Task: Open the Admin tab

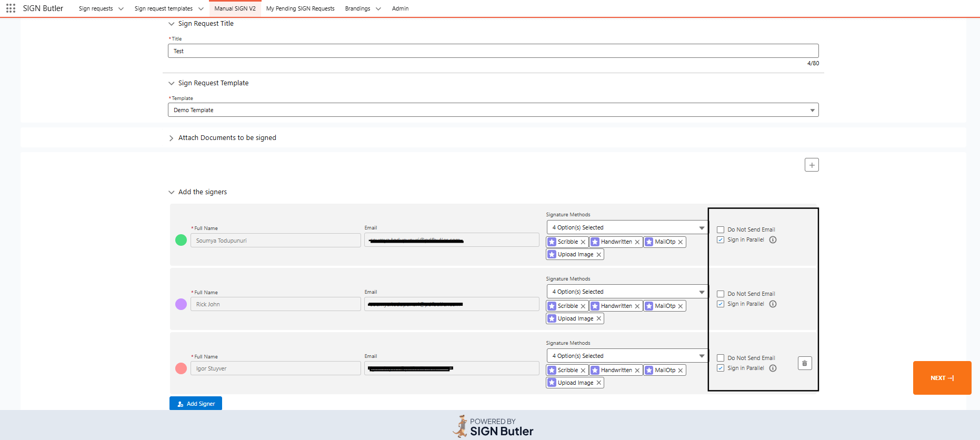Action: 400,8
